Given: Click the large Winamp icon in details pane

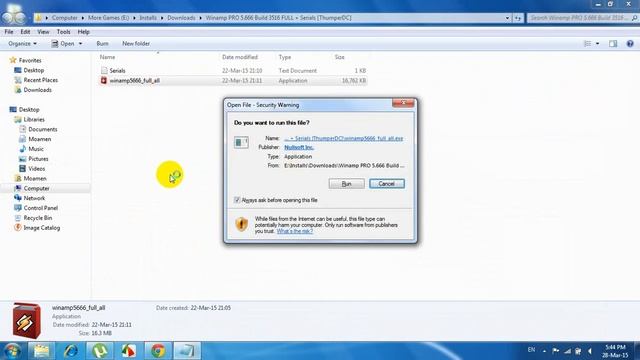Looking at the screenshot, I should point(27,321).
